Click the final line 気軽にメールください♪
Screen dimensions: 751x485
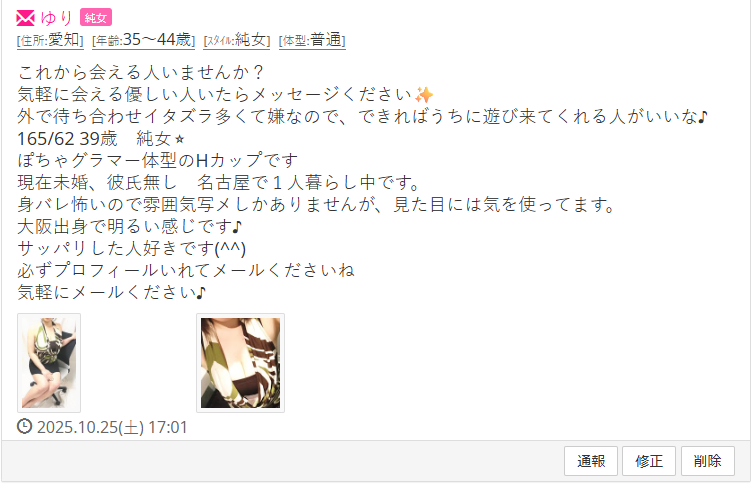pyautogui.click(x=112, y=292)
